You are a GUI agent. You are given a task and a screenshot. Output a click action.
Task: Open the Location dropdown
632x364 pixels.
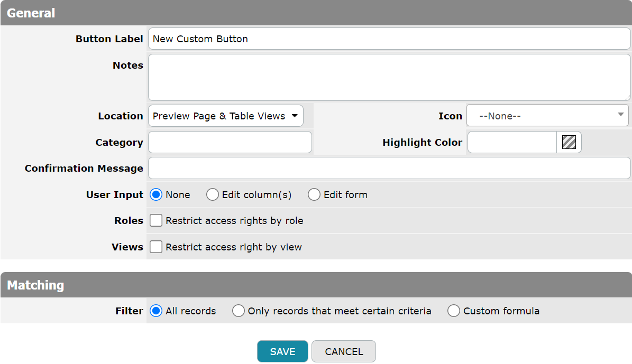pos(226,116)
